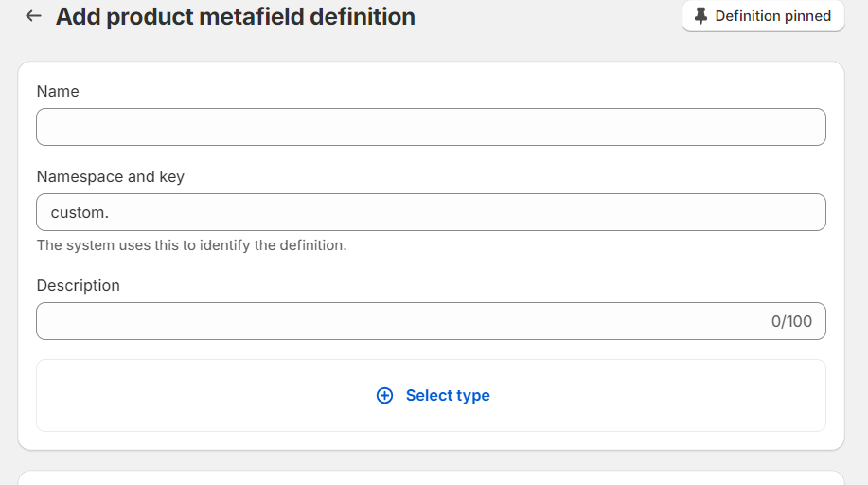Go back using the left arrow icon
Screen dimensions: 868x485
coord(33,16)
